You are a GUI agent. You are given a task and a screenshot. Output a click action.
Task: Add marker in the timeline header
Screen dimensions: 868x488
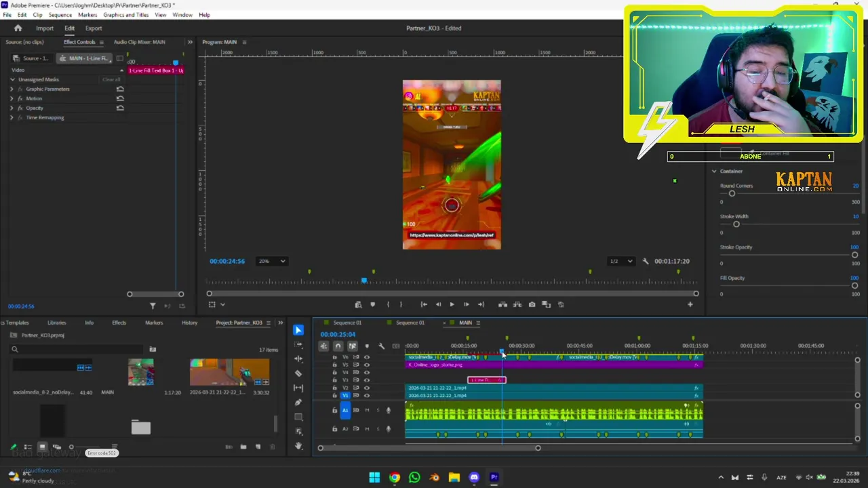pyautogui.click(x=367, y=346)
